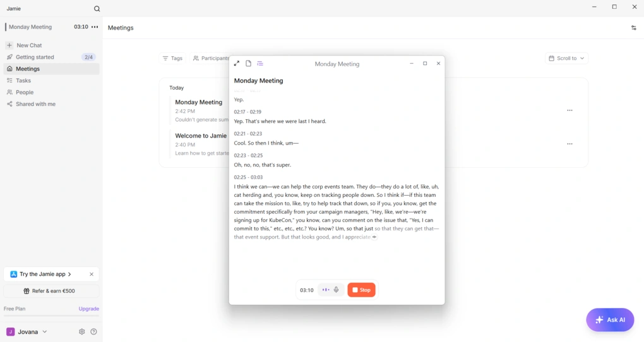Dismiss the Try the Jamie app banner
The image size is (644, 342).
(x=92, y=274)
